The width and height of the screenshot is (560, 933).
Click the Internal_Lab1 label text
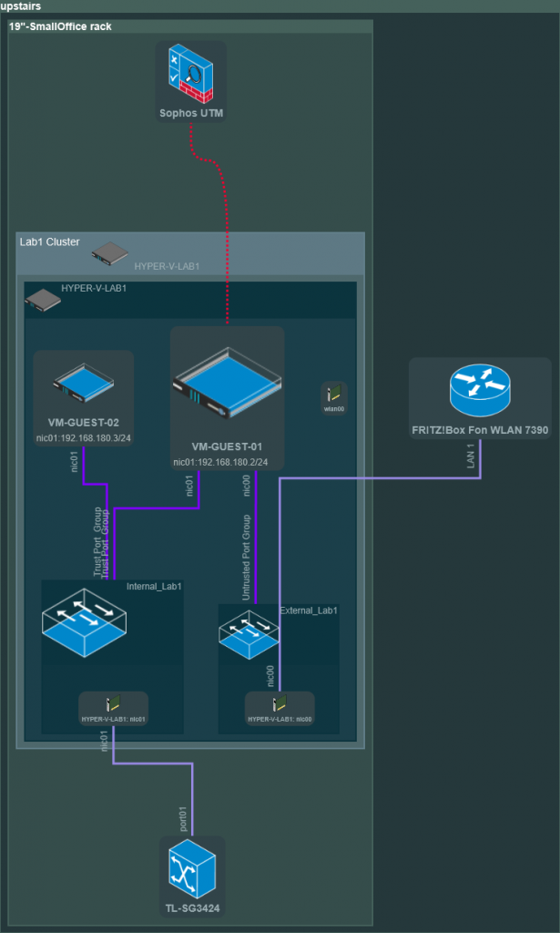(155, 586)
